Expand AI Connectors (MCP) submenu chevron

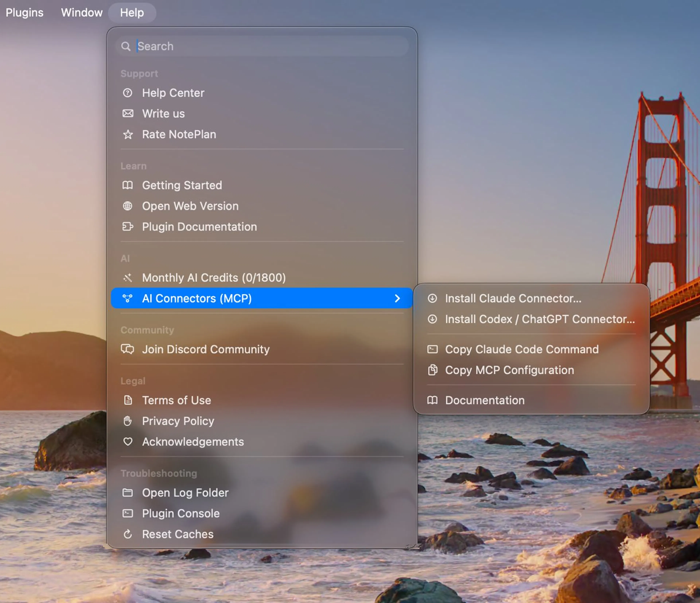[397, 298]
